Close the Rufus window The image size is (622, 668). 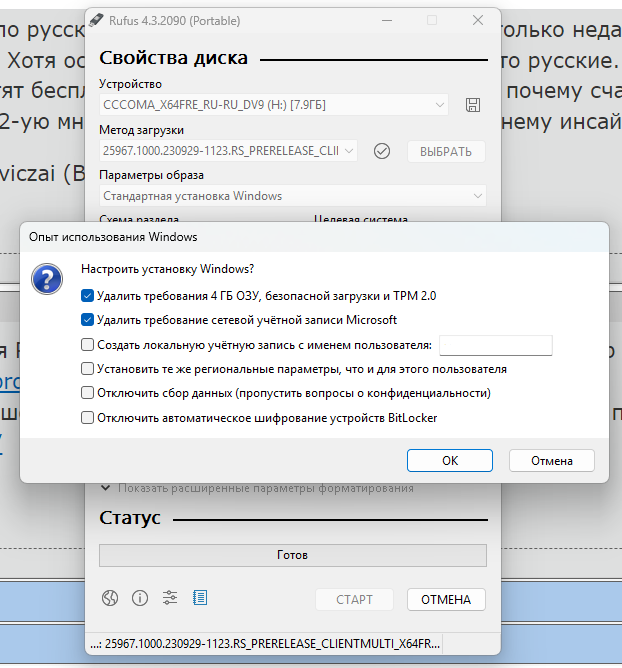tap(478, 20)
